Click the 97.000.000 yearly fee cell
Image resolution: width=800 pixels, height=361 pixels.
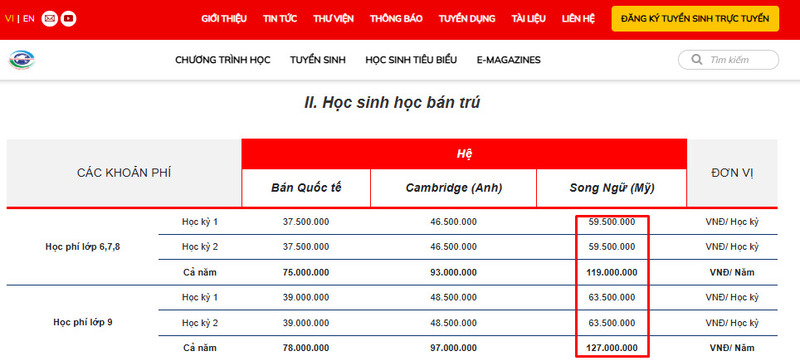coord(454,348)
